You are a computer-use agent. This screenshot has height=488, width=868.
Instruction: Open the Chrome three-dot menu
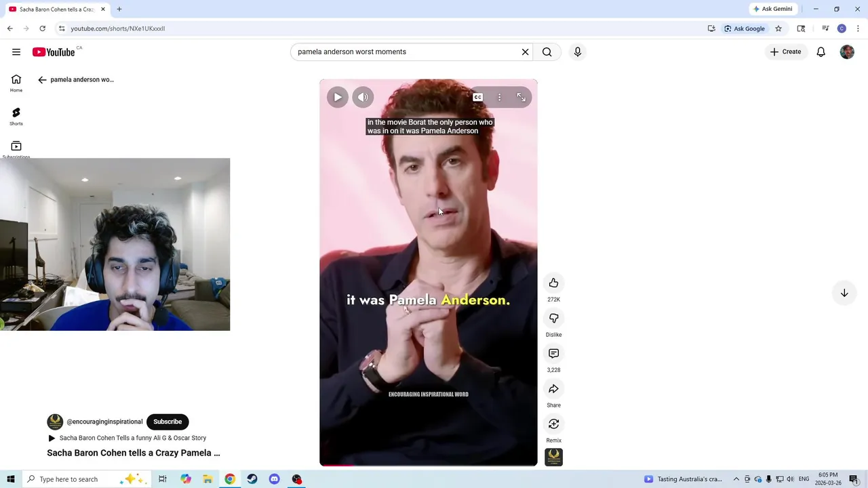coord(858,28)
